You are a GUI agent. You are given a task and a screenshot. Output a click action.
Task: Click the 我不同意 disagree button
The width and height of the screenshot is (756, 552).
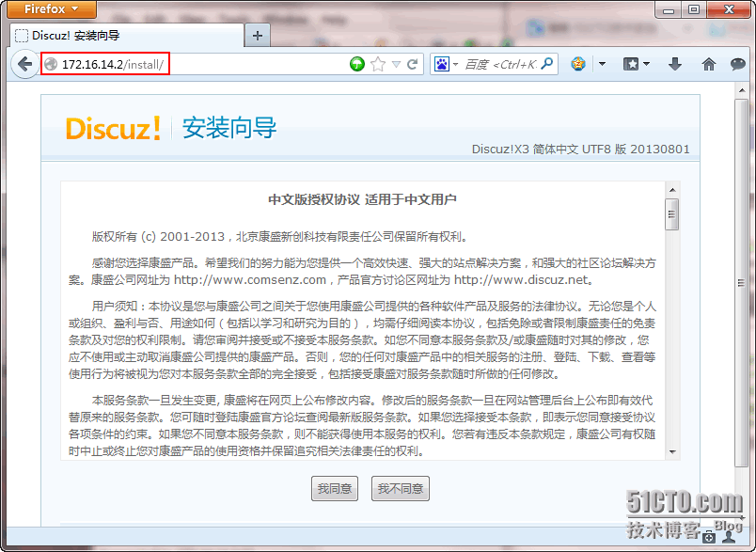401,489
